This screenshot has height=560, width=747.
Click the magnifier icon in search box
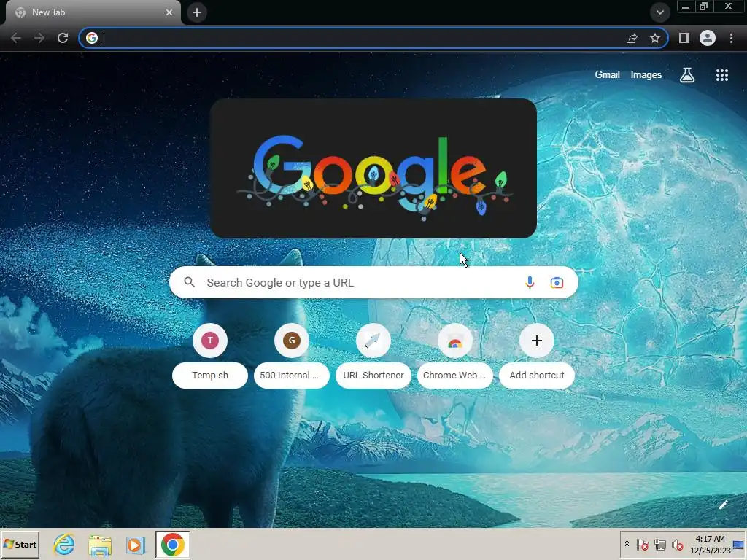[x=189, y=282]
